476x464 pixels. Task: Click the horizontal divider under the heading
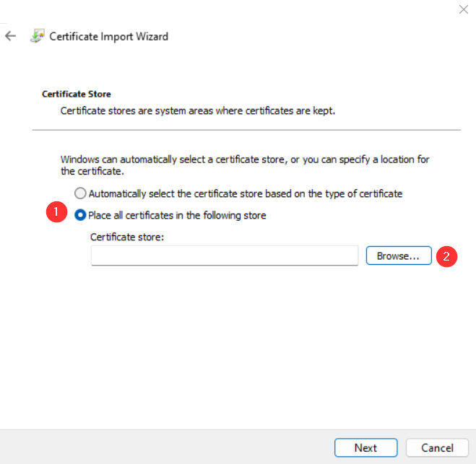[x=246, y=130]
